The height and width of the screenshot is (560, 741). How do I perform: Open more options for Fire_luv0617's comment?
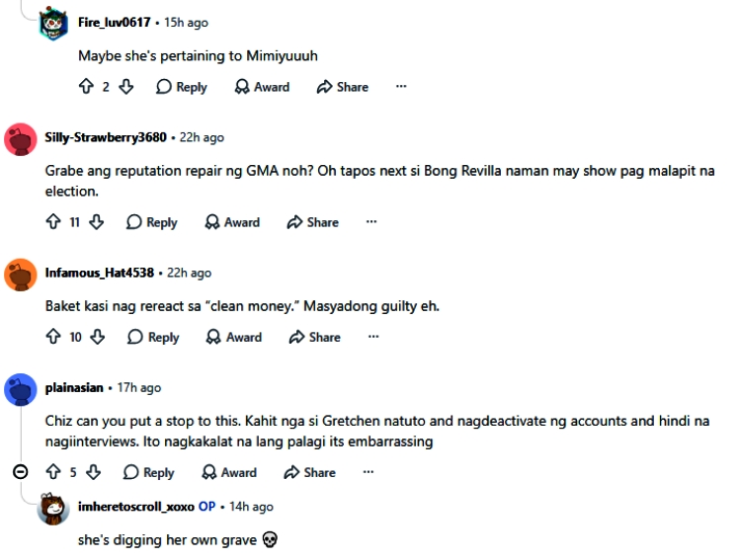(x=401, y=87)
